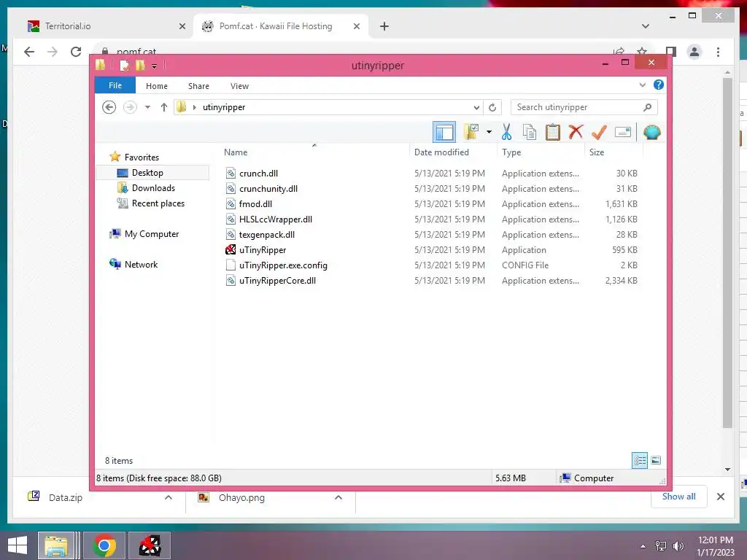Screen dimensions: 747x560
Task: Open the quick access toolbar dropdown
Action: click(155, 66)
